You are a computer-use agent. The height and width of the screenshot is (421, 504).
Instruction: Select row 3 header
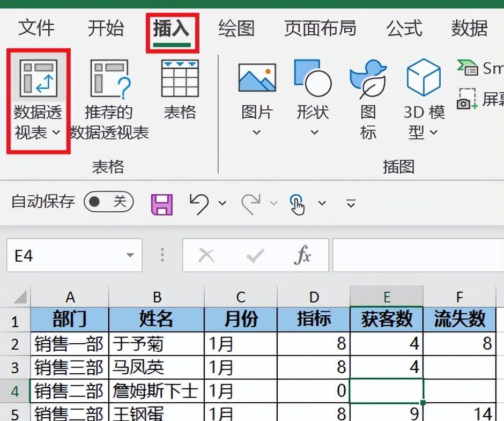[x=15, y=367]
